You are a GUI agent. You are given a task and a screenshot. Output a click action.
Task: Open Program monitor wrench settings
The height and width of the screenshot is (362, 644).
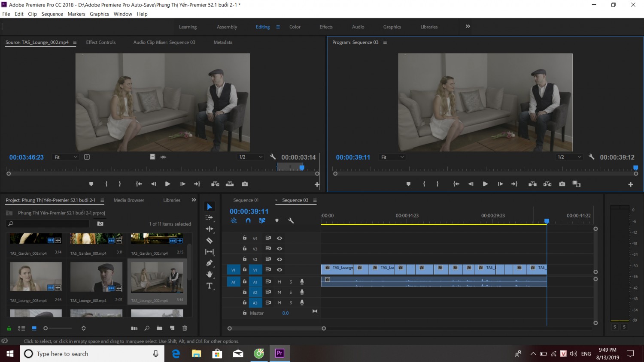[591, 157]
